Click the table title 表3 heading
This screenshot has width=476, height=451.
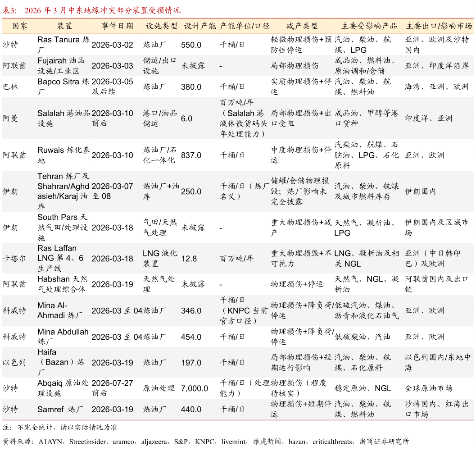click(x=91, y=10)
